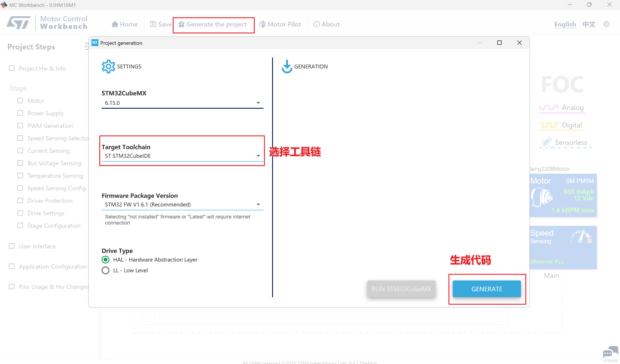The height and width of the screenshot is (364, 620).
Task: Click the Digital square-wave icon
Action: tap(549, 125)
